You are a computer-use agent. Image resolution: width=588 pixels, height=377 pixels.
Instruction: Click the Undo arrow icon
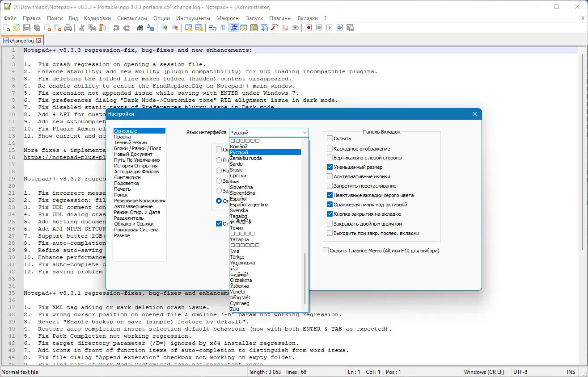[x=116, y=28]
